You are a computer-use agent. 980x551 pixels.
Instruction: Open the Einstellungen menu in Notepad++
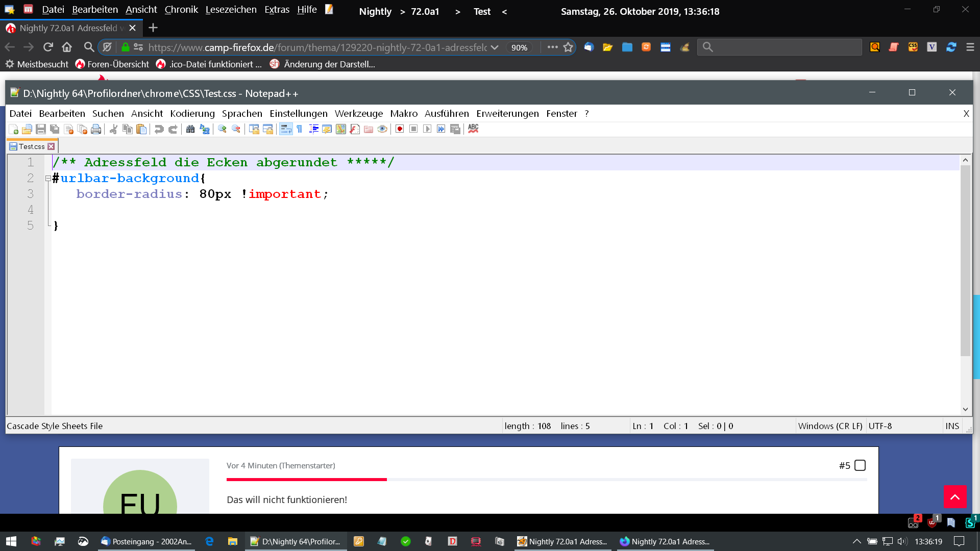click(x=299, y=113)
